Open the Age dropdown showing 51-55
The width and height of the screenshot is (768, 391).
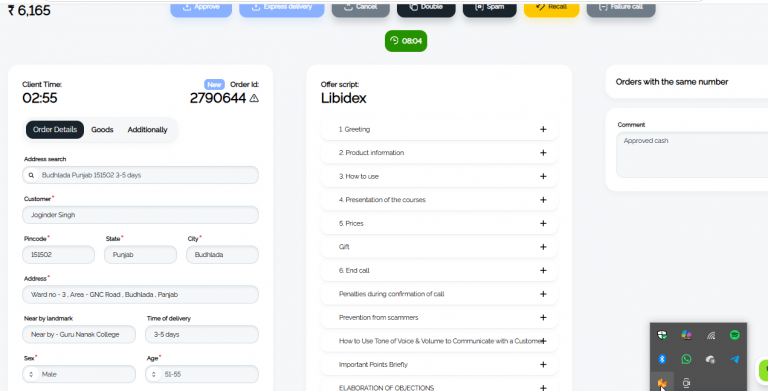[202, 374]
